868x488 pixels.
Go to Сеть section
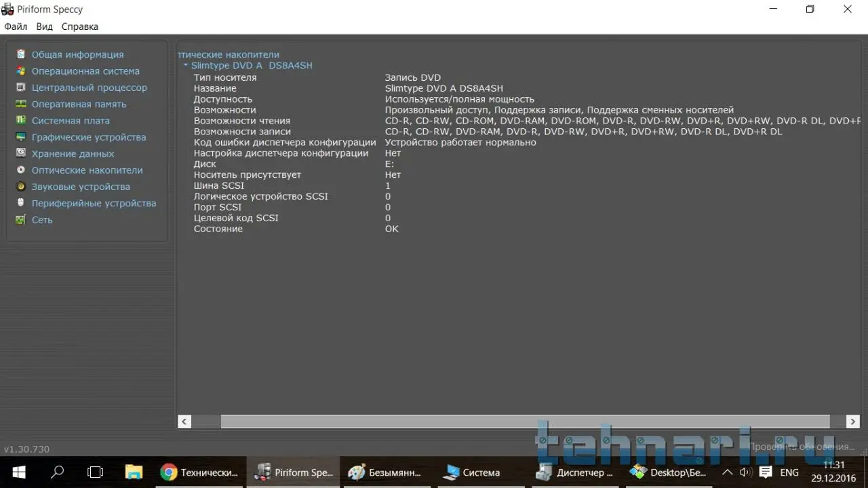point(42,219)
